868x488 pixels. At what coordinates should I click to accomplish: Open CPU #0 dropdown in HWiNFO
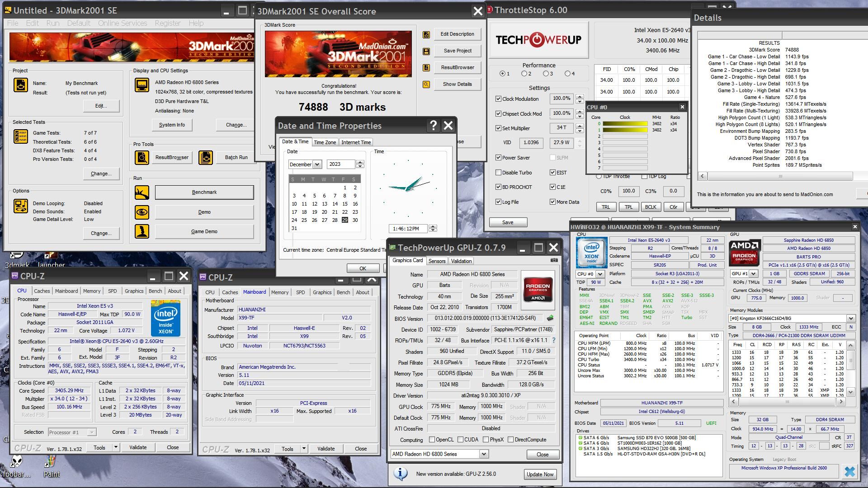tap(600, 274)
